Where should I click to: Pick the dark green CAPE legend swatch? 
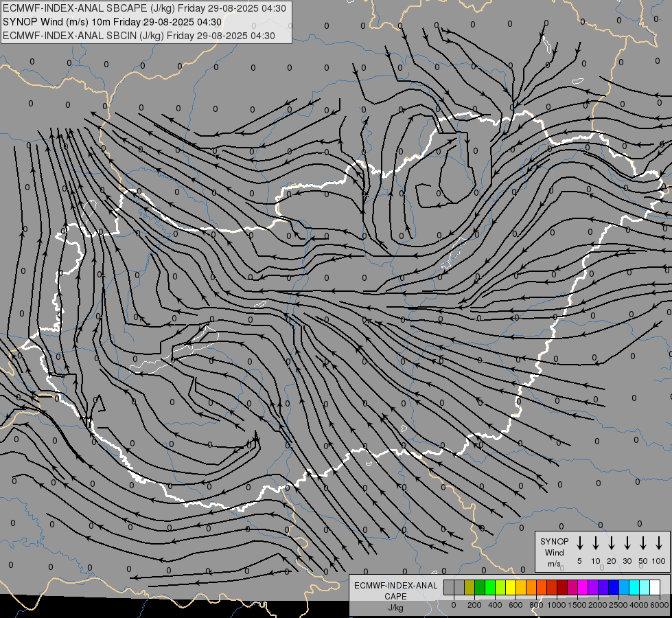coord(480,588)
